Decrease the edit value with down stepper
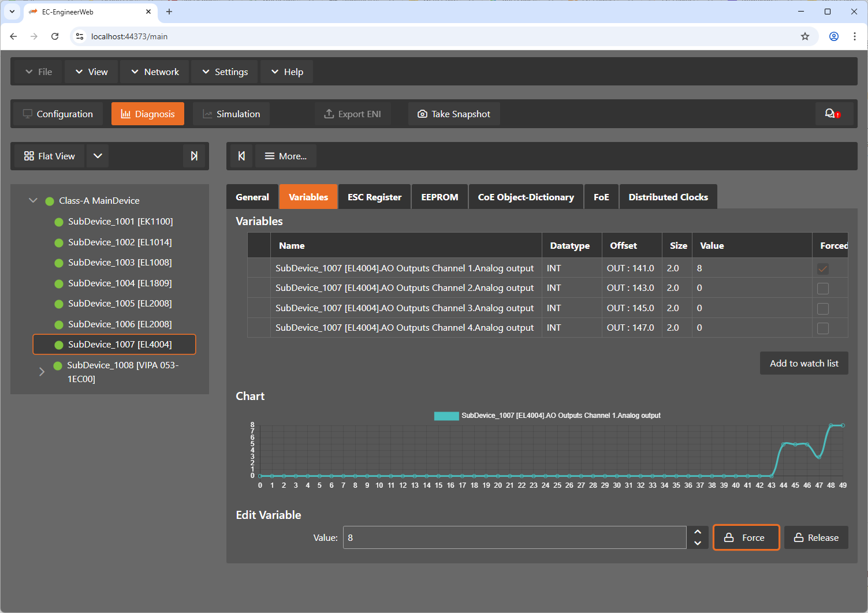Screen dimensions: 868x613 point(698,543)
